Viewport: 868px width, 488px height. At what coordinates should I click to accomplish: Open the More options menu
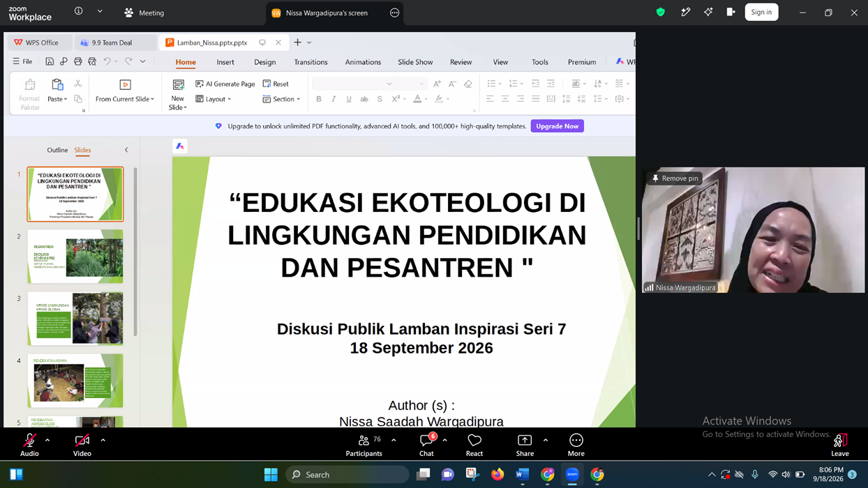click(x=576, y=444)
